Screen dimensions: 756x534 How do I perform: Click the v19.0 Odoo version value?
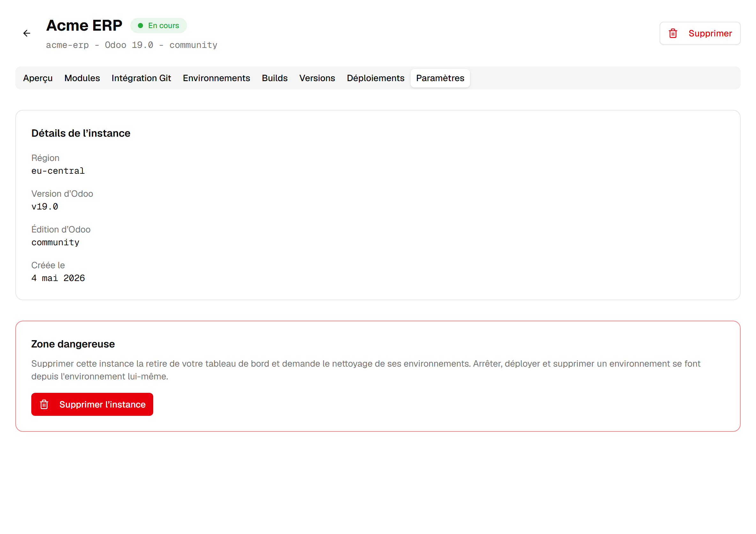click(x=45, y=207)
